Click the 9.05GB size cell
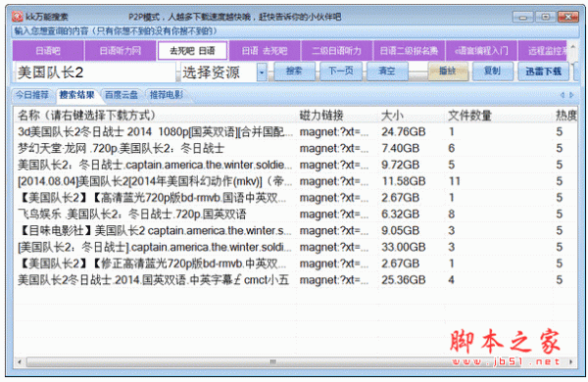This screenshot has width=588, height=382. [400, 230]
